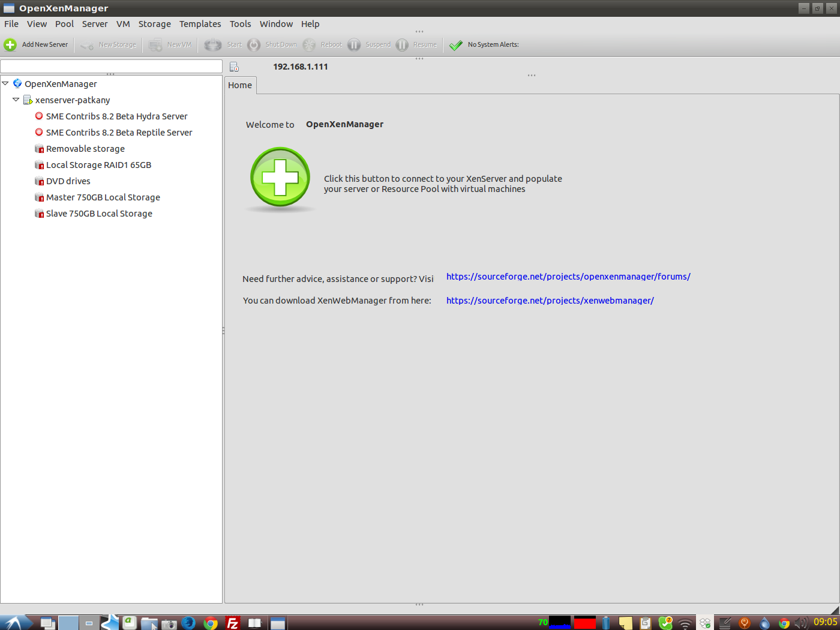Open the openxenmanager forums link
The height and width of the screenshot is (630, 840).
coord(568,277)
